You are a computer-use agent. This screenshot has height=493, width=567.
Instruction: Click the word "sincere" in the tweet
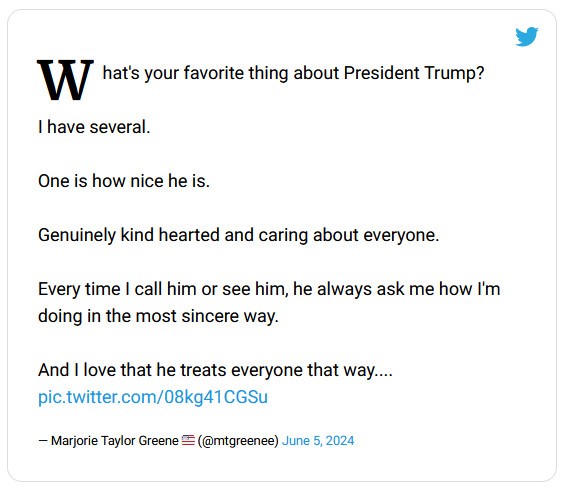coord(210,316)
